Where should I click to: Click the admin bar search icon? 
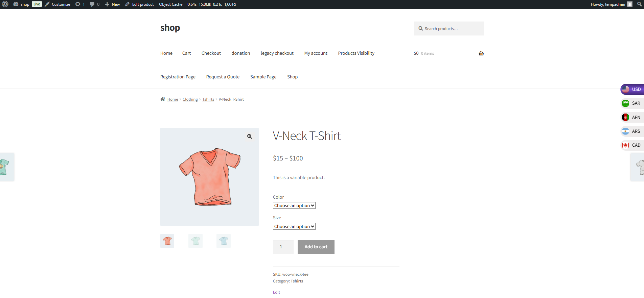tap(639, 4)
